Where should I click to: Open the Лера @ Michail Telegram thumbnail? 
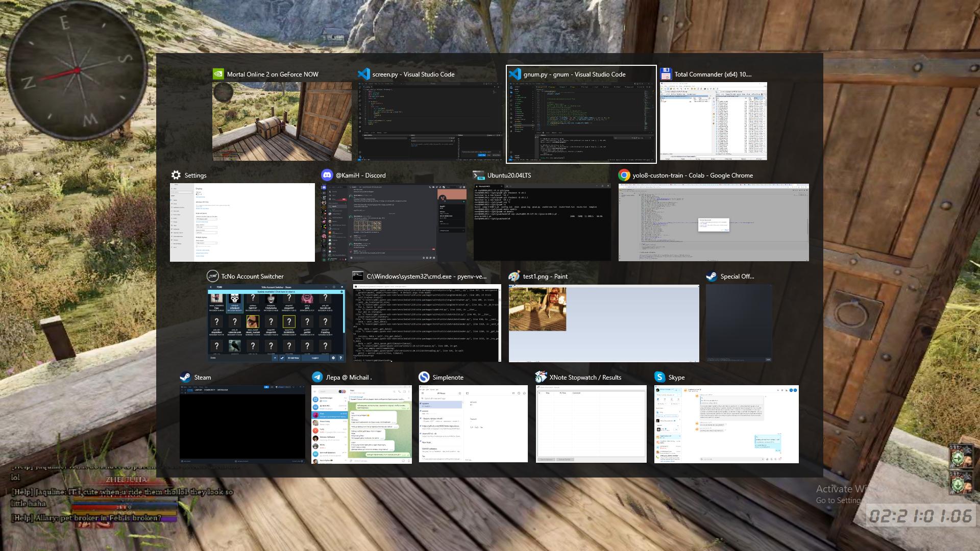click(361, 424)
